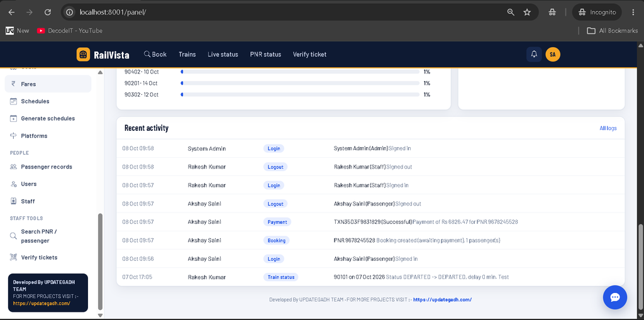Click progress bar for 90402 · 10 Oct
This screenshot has height=320, width=644.
tap(300, 72)
